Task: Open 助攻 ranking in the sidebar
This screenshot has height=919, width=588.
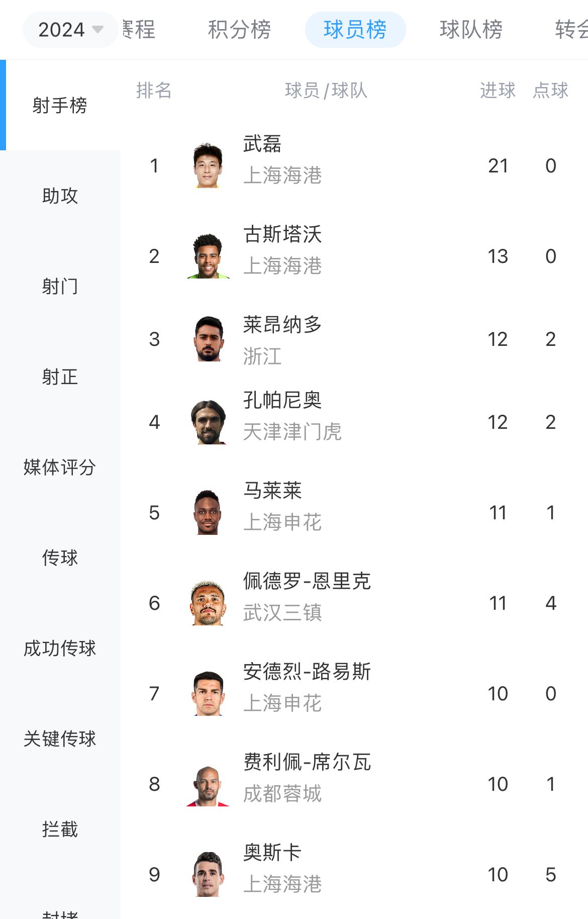Action: (60, 196)
